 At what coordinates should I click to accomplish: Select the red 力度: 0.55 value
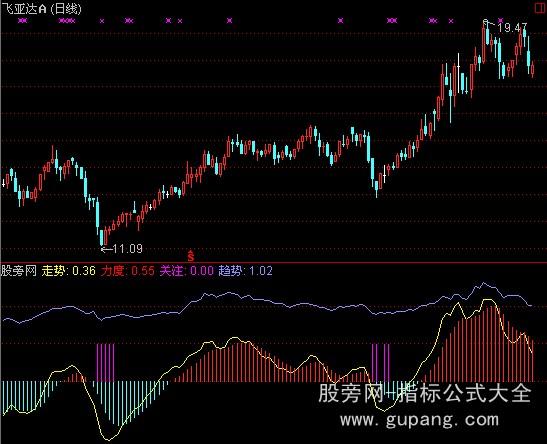click(x=127, y=271)
